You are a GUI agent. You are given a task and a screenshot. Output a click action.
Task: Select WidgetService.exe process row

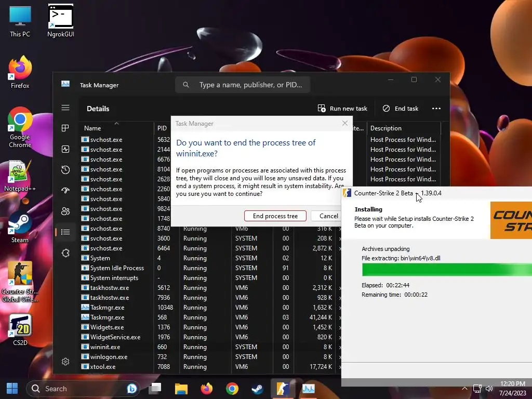click(x=210, y=337)
